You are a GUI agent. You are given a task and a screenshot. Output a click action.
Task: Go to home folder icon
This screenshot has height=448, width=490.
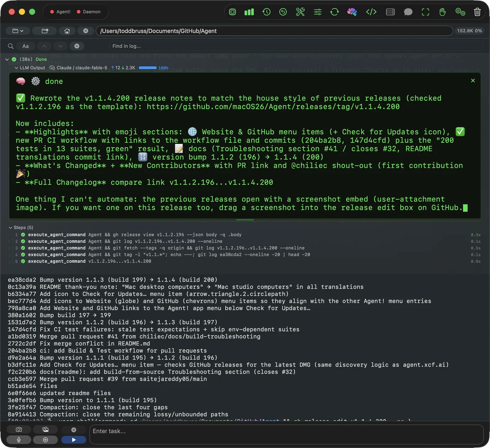67,31
